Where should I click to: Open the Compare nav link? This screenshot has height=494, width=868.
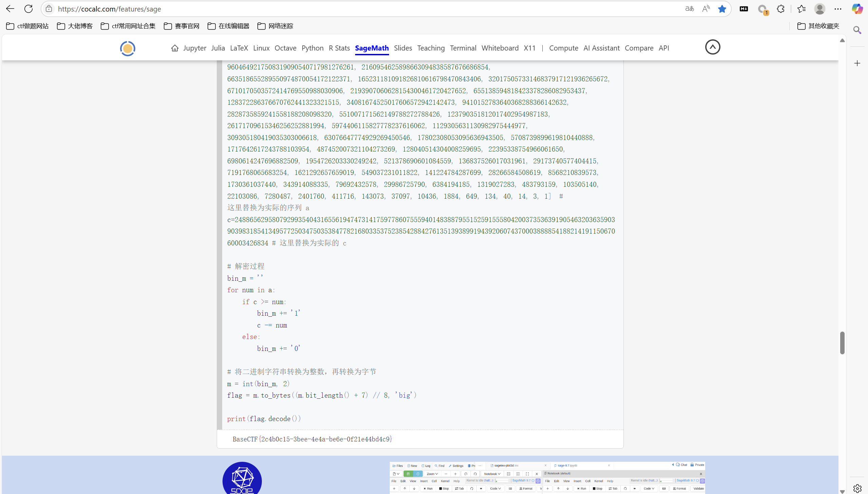(639, 48)
